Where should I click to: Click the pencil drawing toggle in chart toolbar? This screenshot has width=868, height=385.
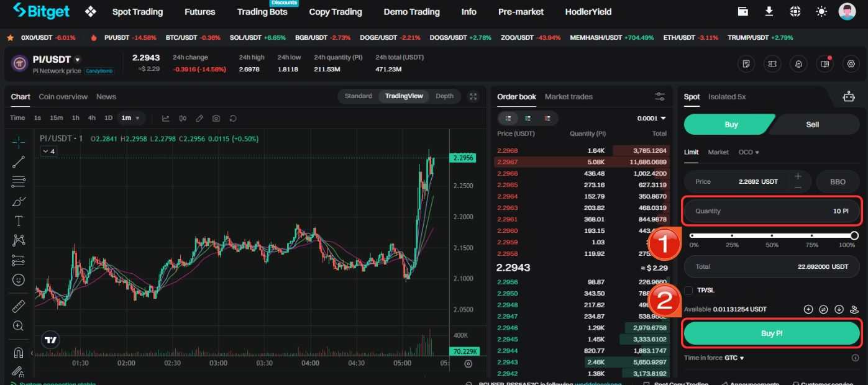coord(199,118)
